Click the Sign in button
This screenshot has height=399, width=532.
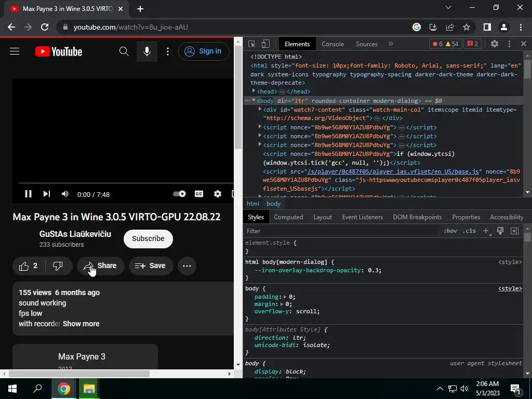click(x=204, y=51)
